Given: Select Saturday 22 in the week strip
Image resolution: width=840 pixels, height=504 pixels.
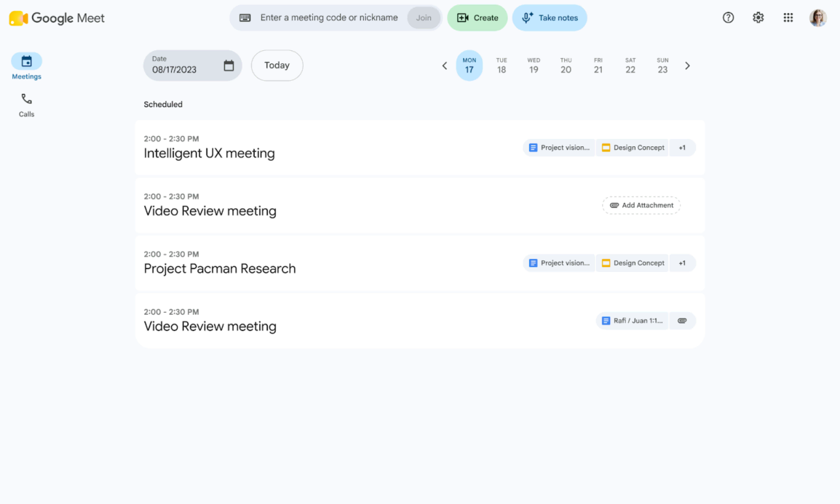Looking at the screenshot, I should pyautogui.click(x=630, y=65).
